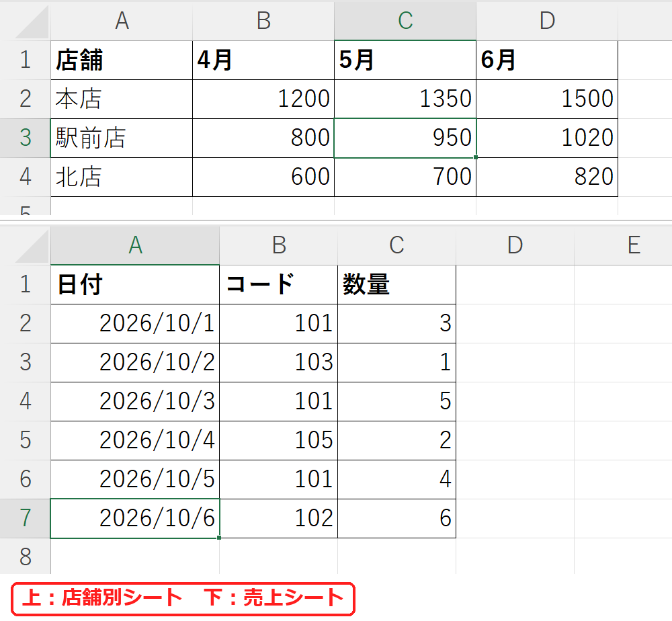Select cell with value 1020
672x621 pixels.
click(547, 138)
